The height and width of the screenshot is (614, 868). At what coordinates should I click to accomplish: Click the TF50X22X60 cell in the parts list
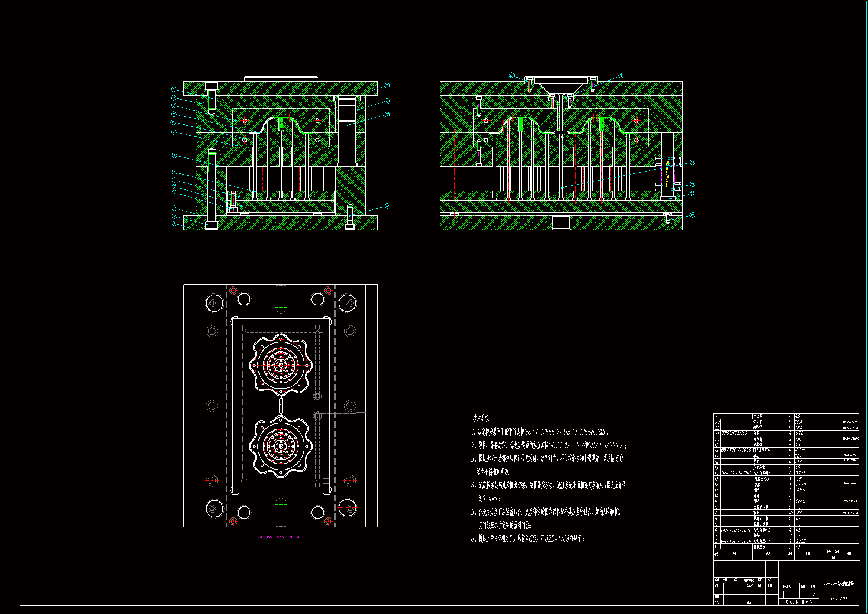click(735, 433)
